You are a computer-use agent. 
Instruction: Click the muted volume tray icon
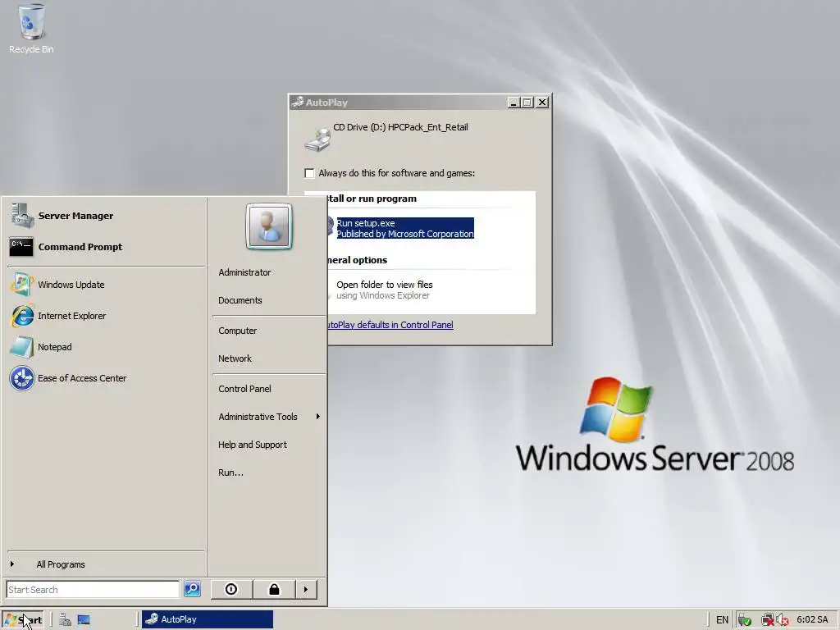coord(782,620)
